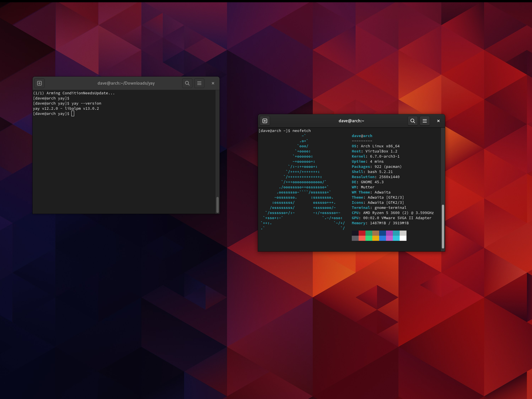The height and width of the screenshot is (399, 532).
Task: Click the 'CPU: AMD Ryzen 5 3600' neofetch line
Action: pyautogui.click(x=392, y=213)
